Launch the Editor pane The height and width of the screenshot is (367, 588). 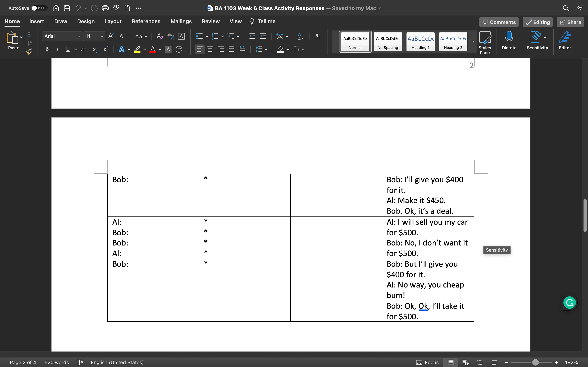tap(565, 41)
